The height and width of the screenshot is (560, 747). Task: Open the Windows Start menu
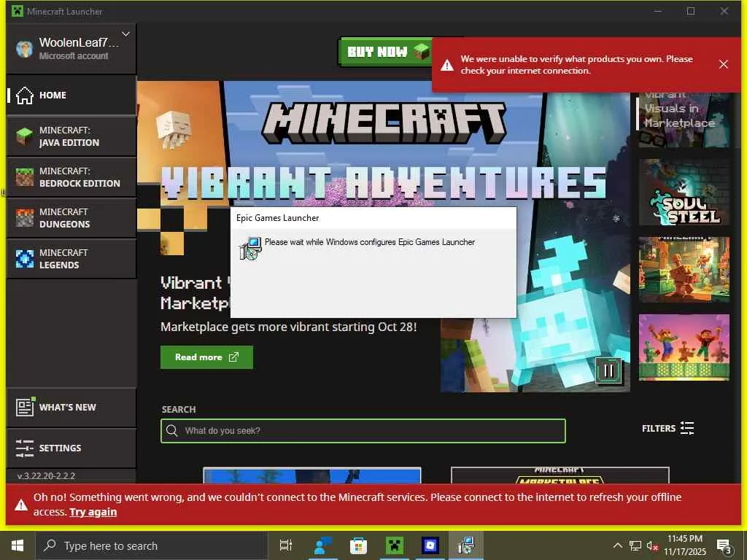(18, 545)
